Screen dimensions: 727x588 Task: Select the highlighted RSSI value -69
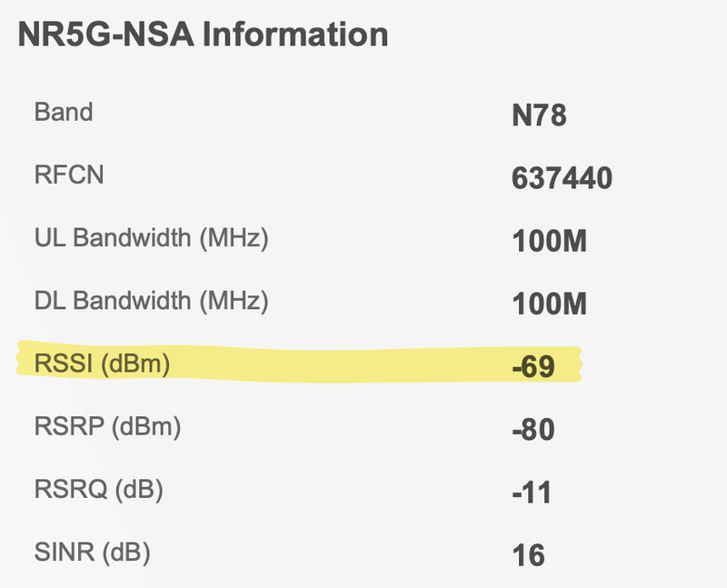coord(533,367)
